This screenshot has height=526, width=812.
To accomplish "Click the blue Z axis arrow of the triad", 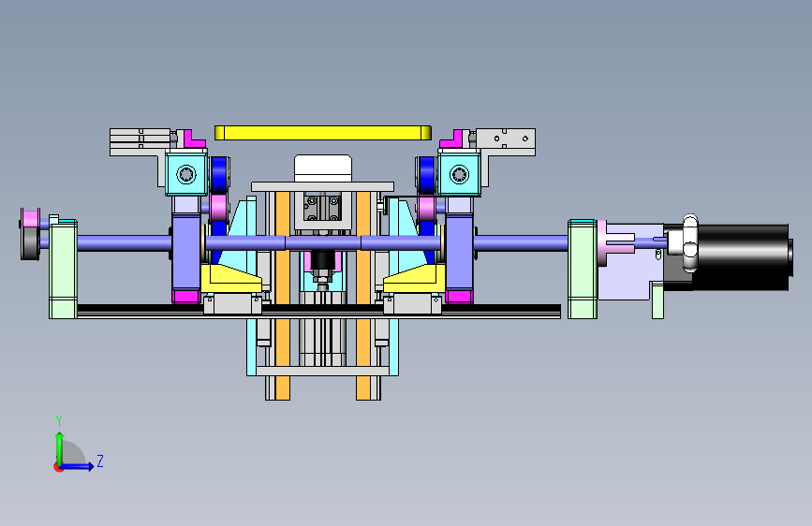I will pos(78,466).
